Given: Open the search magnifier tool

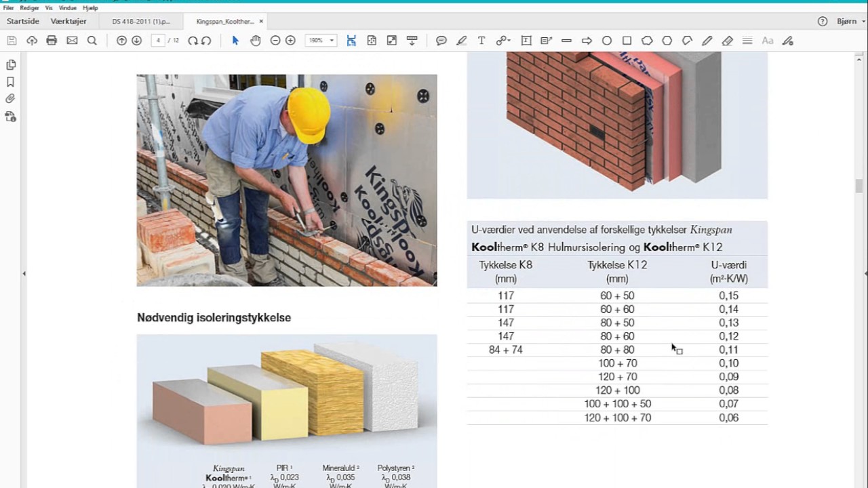Looking at the screenshot, I should point(92,41).
